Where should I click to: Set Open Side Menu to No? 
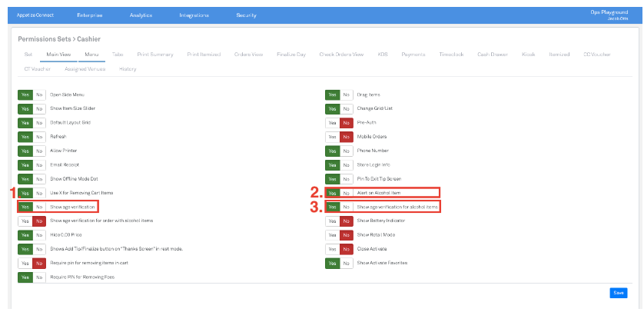pyautogui.click(x=39, y=95)
